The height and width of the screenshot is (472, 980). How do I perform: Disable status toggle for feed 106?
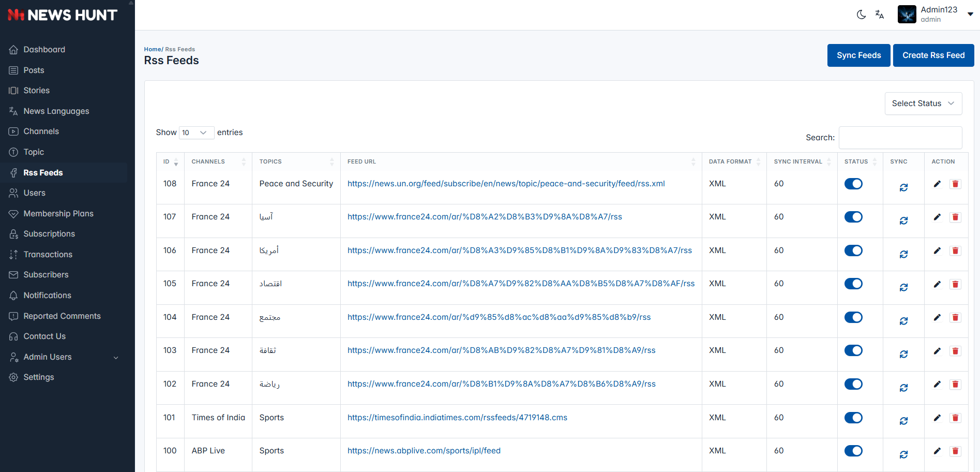[x=853, y=250]
